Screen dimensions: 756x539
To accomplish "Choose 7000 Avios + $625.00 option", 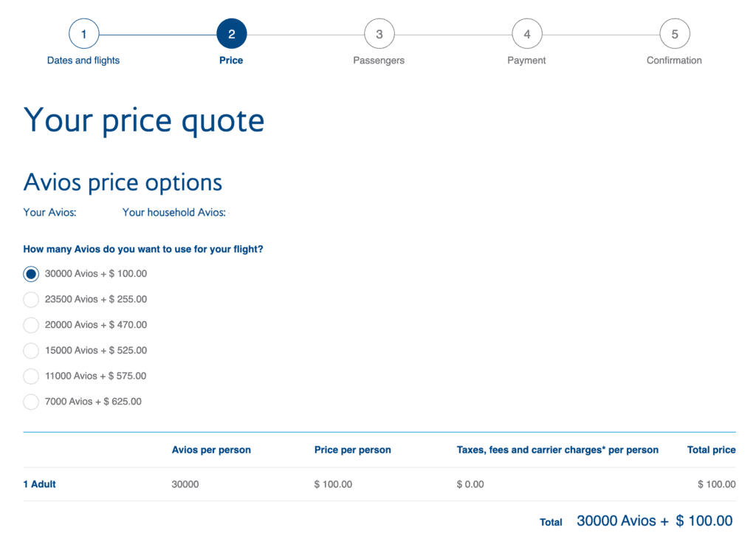I will tap(31, 402).
